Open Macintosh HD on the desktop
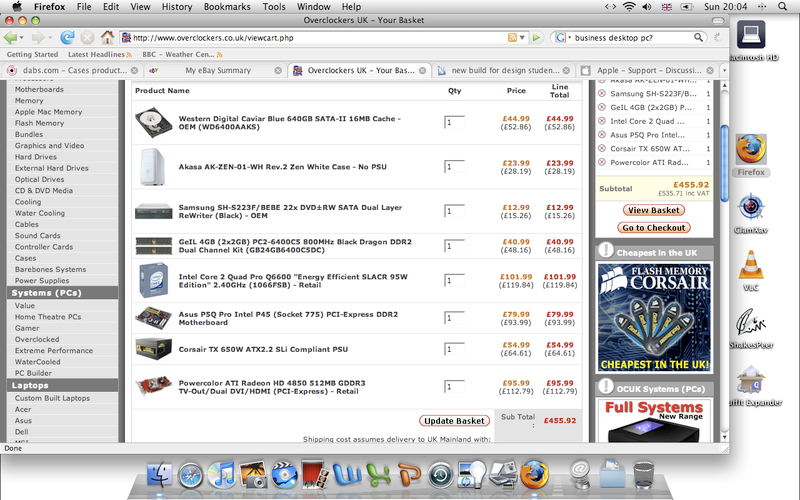Screen dimensions: 800x500 751,35
